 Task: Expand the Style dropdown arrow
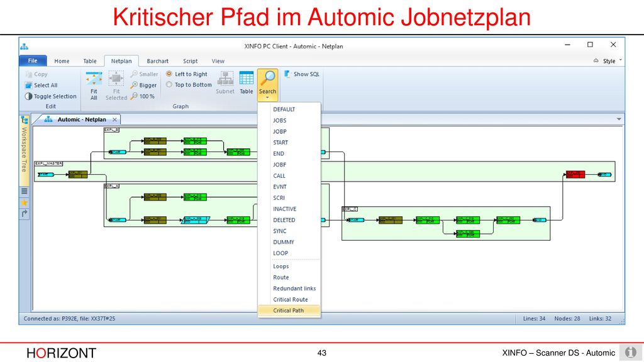click(x=620, y=60)
